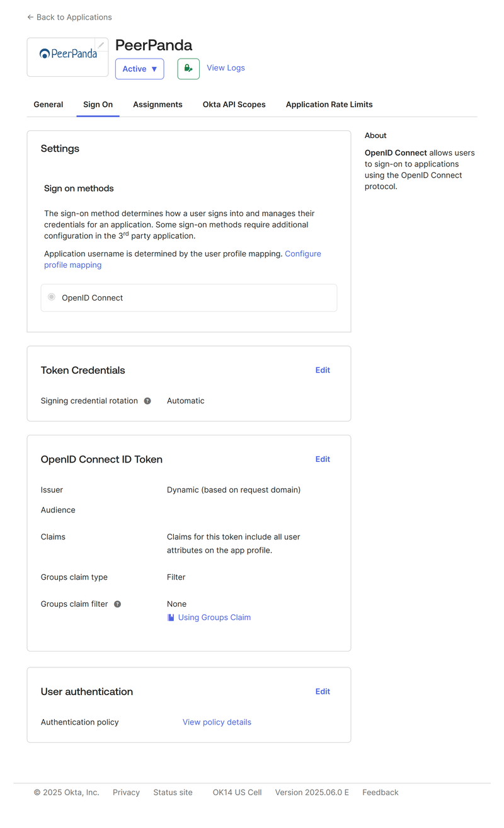Click View Logs link

pyautogui.click(x=226, y=68)
